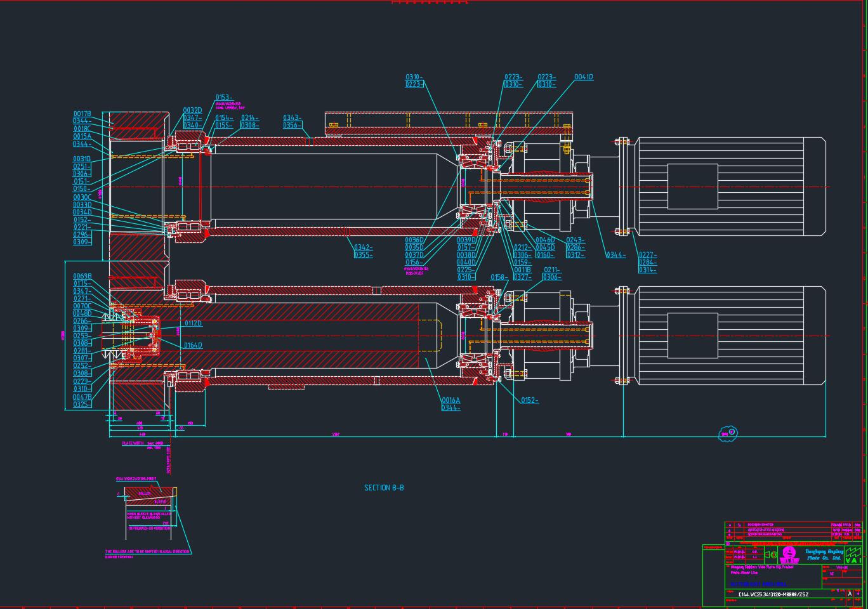Click the rollers axial direction note

tap(147, 552)
